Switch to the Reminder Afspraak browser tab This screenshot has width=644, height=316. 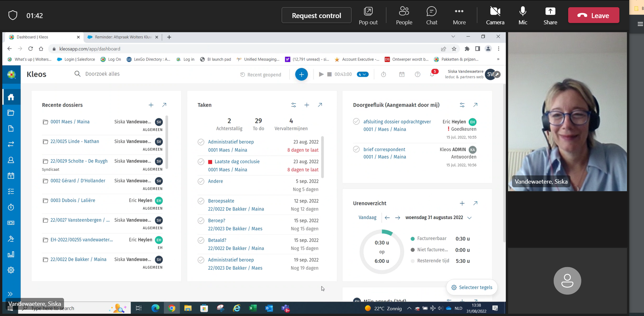pyautogui.click(x=123, y=37)
